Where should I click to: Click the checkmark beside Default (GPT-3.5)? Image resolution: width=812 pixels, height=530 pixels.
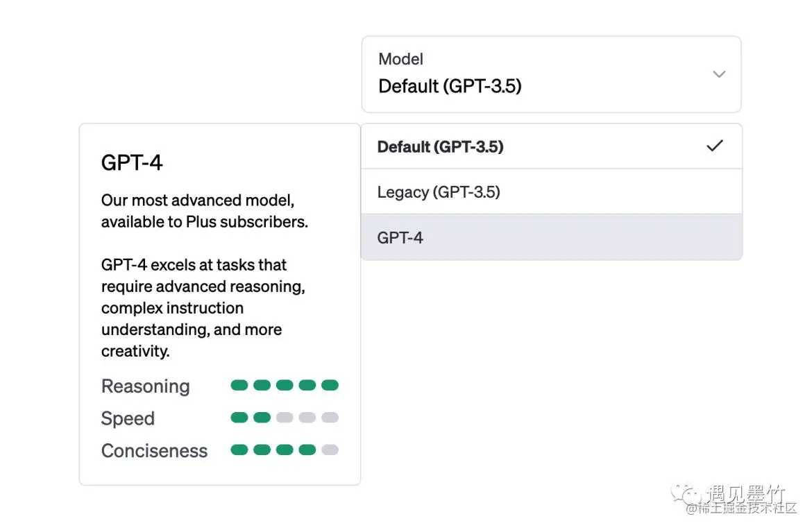(715, 146)
